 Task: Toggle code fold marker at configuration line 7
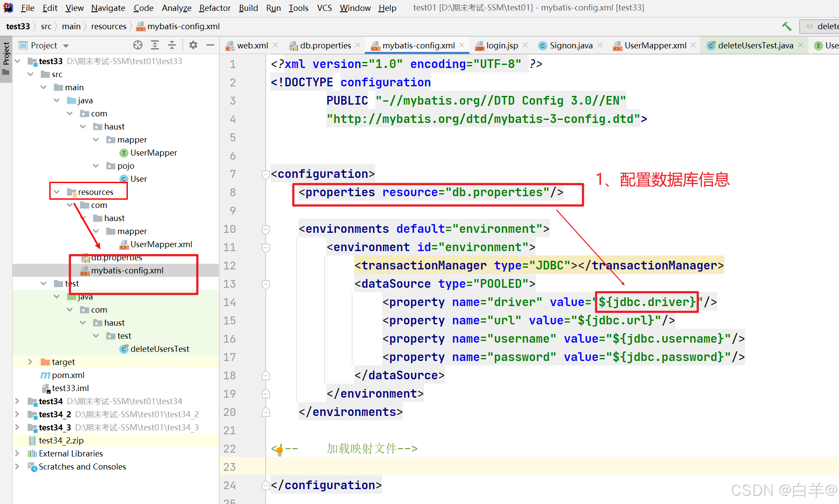click(265, 174)
